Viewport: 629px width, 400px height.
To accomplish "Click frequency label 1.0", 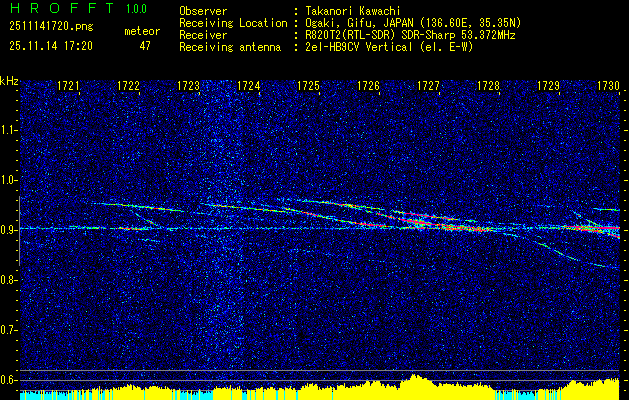I will 8,180.
